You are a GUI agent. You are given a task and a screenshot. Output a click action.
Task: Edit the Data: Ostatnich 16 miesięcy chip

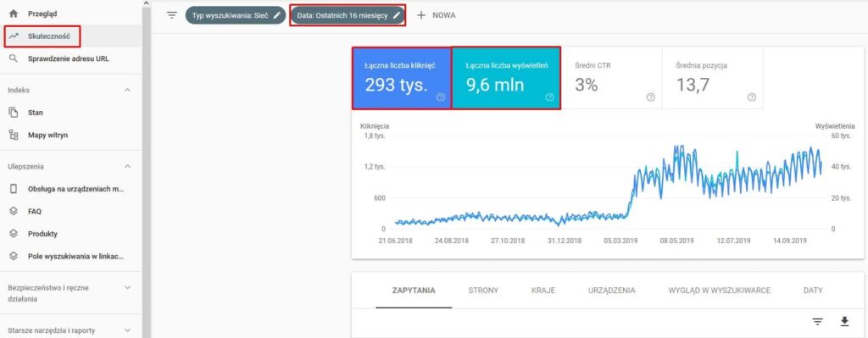pyautogui.click(x=348, y=15)
